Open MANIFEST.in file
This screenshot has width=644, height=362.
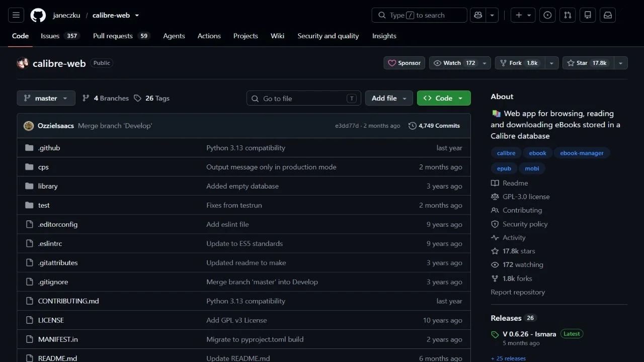coord(58,339)
